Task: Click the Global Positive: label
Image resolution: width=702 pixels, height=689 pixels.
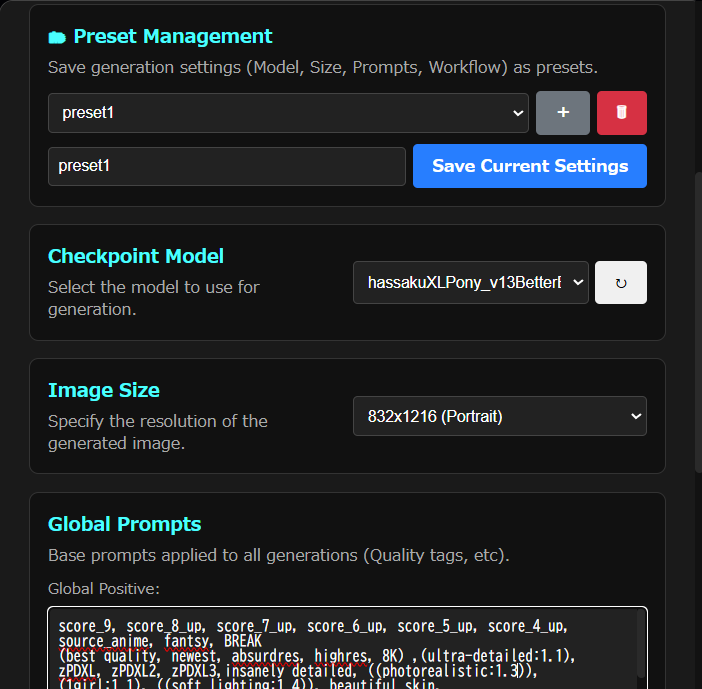Action: (x=104, y=589)
